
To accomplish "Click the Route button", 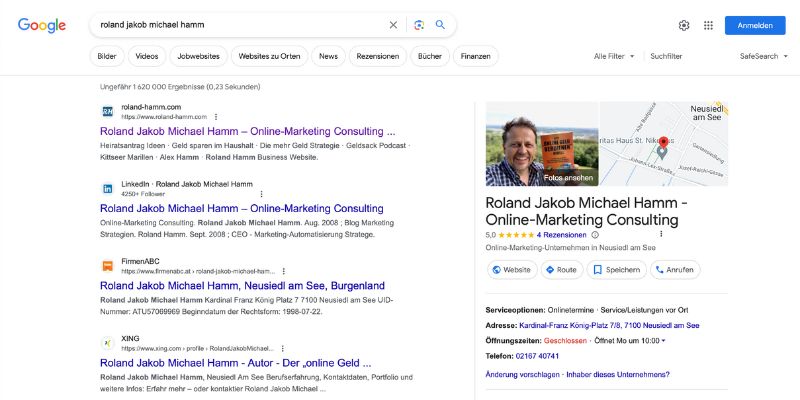I will click(562, 269).
